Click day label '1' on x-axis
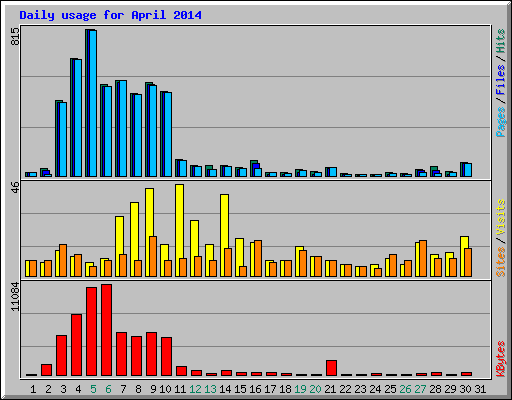 coord(33,389)
